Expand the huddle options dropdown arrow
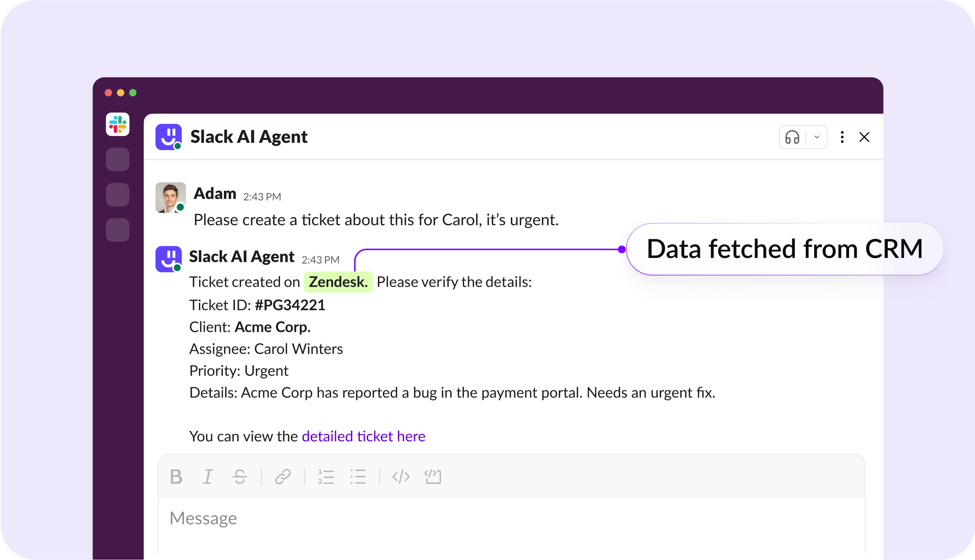The image size is (975, 560). 817,137
